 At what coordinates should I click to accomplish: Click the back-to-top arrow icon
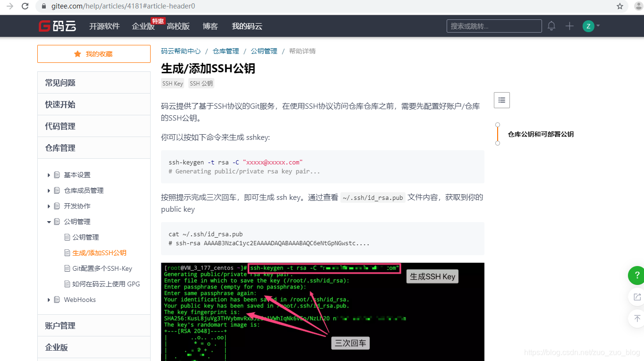pos(636,318)
